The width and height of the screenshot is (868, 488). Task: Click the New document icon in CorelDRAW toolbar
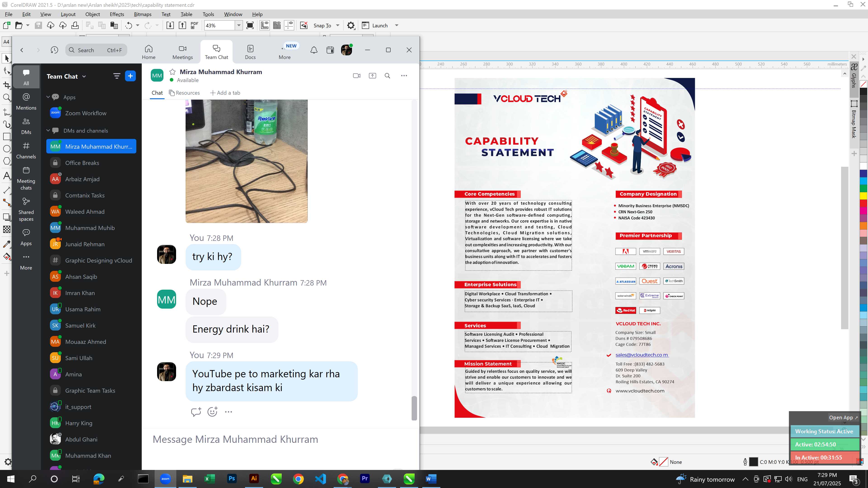(x=7, y=25)
